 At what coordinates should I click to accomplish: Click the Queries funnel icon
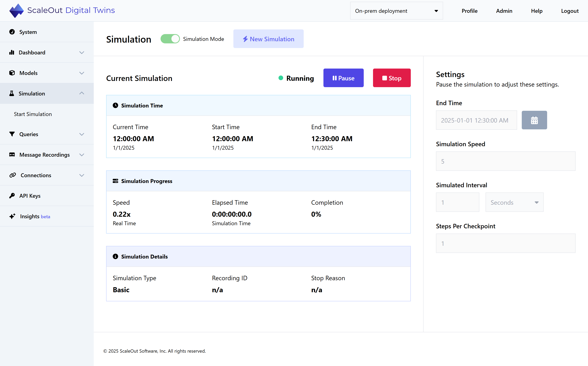pos(12,134)
